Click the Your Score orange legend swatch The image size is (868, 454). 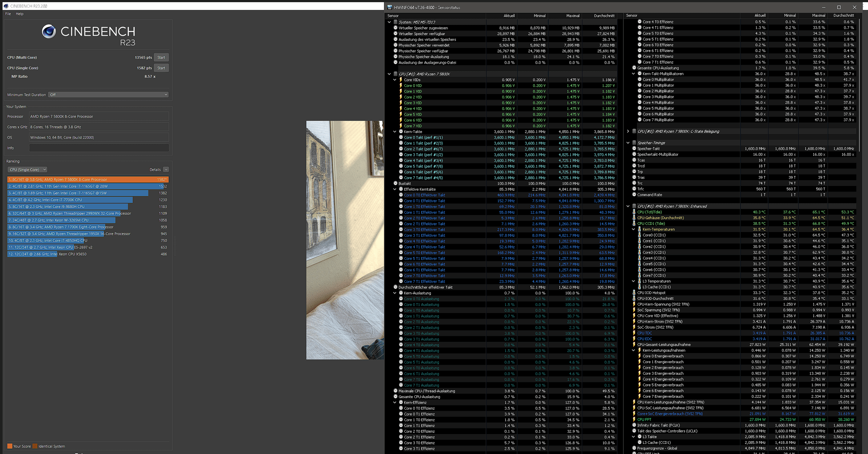coord(10,446)
